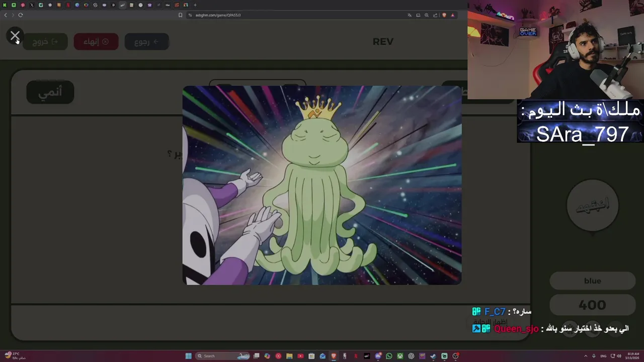Click the green exit button خروج
The image size is (644, 362).
(x=45, y=42)
